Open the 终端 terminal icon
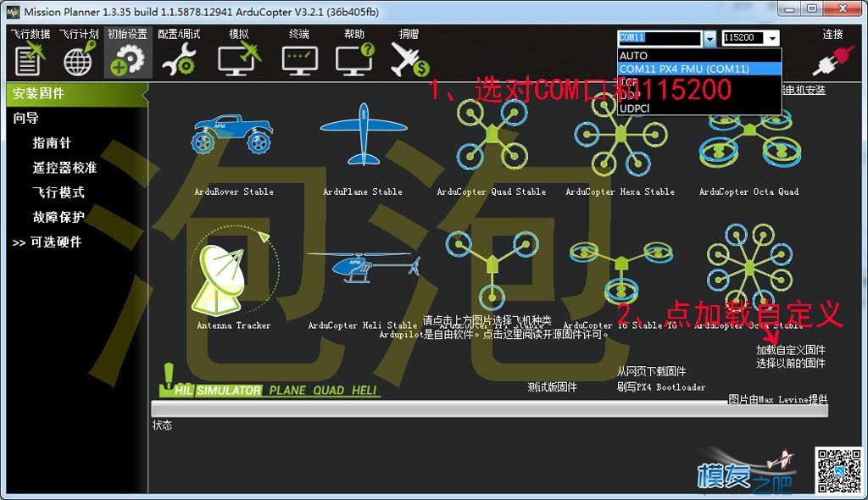Image resolution: width=868 pixels, height=500 pixels. 299,53
